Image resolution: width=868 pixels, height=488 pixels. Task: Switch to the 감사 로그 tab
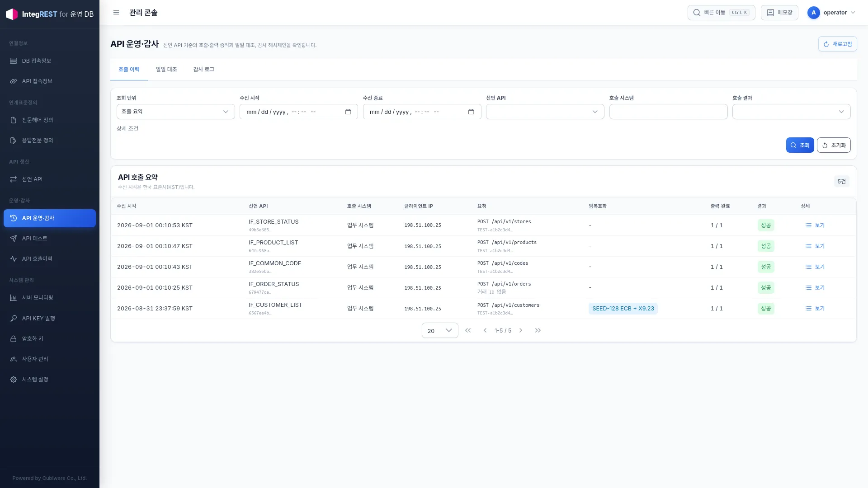204,69
